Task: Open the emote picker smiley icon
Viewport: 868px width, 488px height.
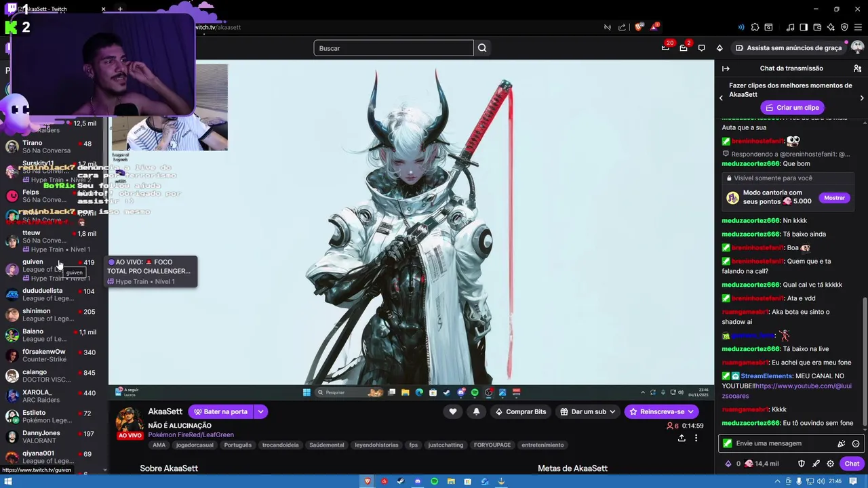Action: click(856, 443)
